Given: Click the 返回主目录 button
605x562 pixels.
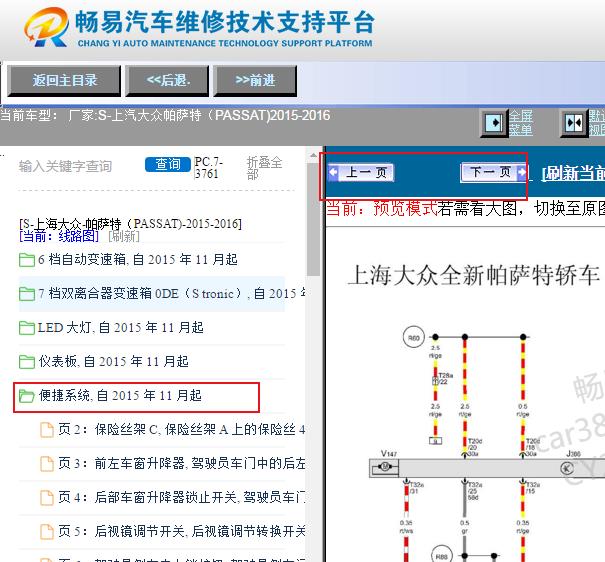Looking at the screenshot, I should click(x=64, y=81).
